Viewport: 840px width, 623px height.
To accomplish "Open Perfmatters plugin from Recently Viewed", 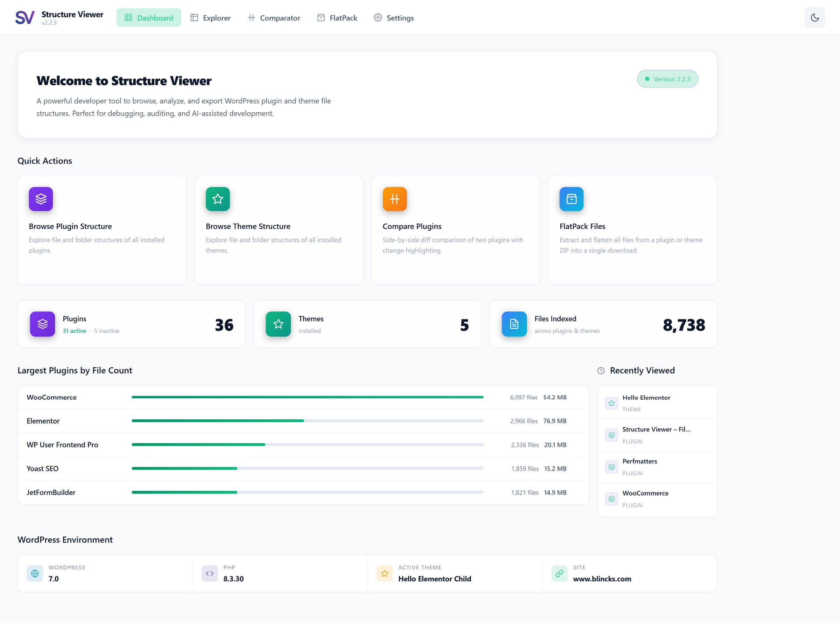I will click(x=657, y=467).
